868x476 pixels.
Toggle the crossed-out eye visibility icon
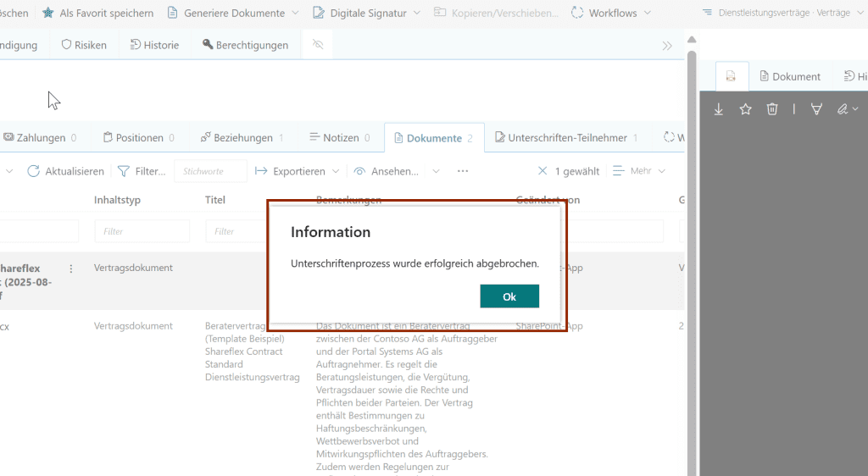tap(318, 45)
